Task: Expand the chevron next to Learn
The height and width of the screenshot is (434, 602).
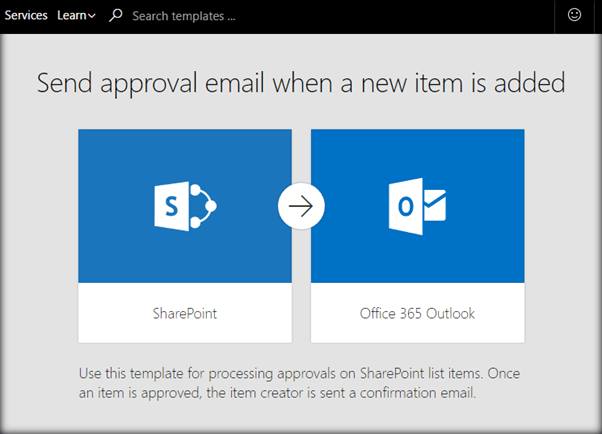Action: [92, 16]
